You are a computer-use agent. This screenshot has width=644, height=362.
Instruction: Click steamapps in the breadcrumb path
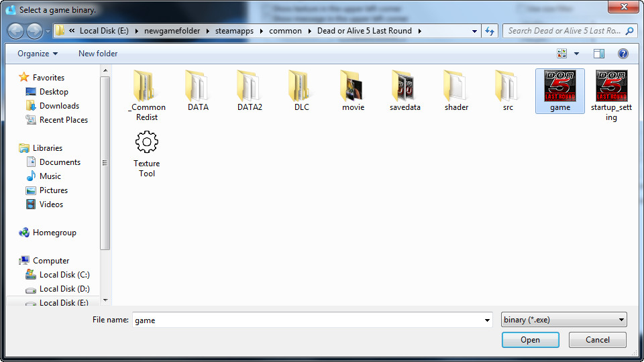tap(235, 31)
